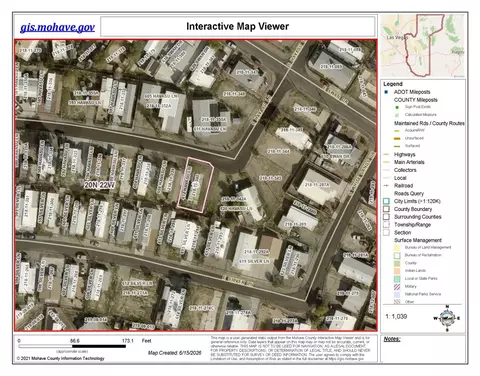Click the Highways line symbol
The image size is (480, 376).
[387, 154]
